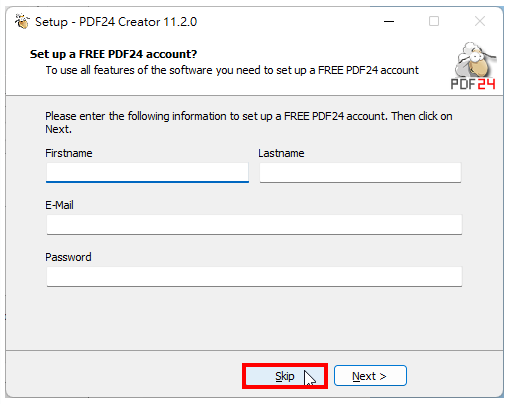This screenshot has width=515, height=404.
Task: Skip the PDF24 account setup
Action: click(x=285, y=376)
